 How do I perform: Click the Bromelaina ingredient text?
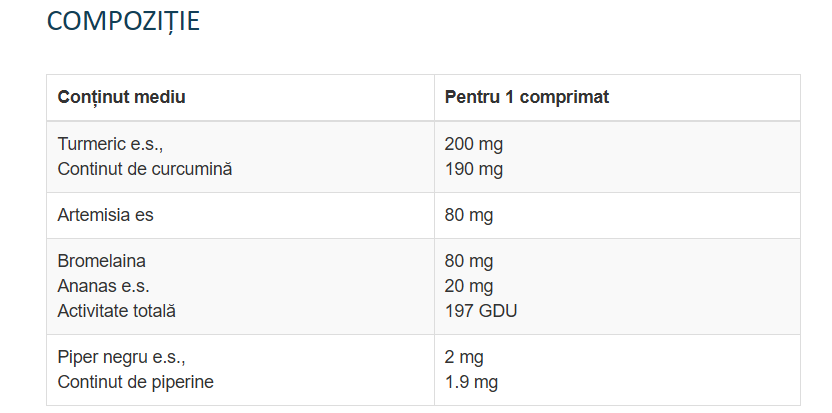tap(102, 261)
